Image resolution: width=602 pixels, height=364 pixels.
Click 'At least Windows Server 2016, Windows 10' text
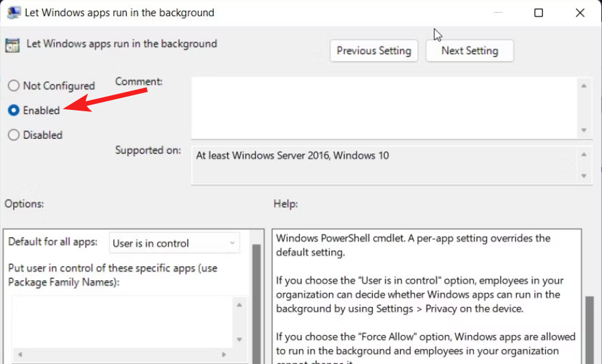[292, 156]
